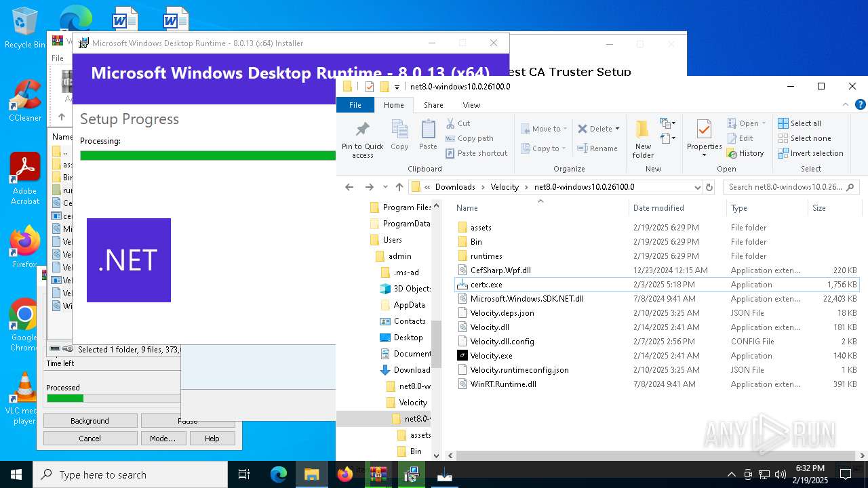Click Help button in WinRAR dialog
Screen dimensions: 868x488
212,439
